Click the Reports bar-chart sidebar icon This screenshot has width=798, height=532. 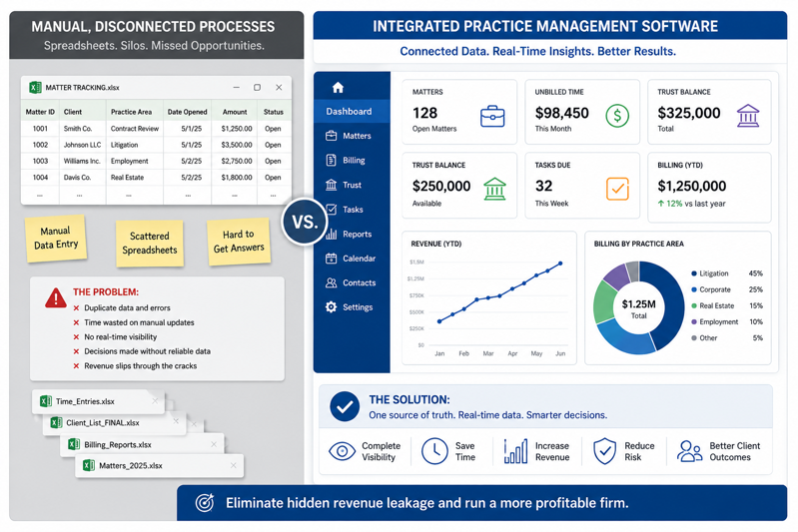point(331,234)
